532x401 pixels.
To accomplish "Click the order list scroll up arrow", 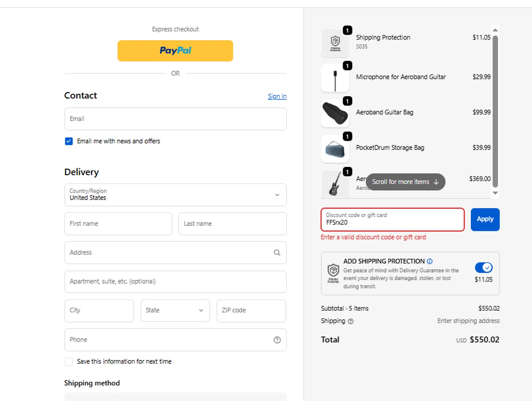I will [x=495, y=30].
